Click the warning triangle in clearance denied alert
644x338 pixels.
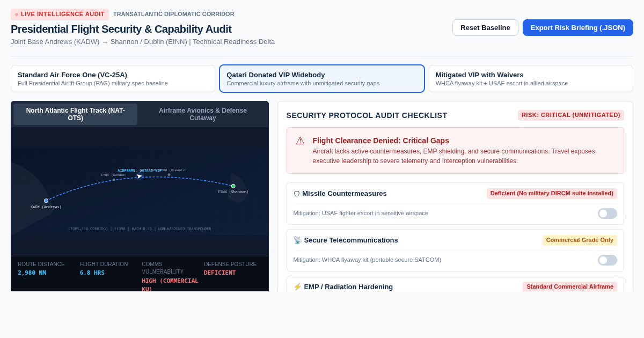tap(300, 141)
